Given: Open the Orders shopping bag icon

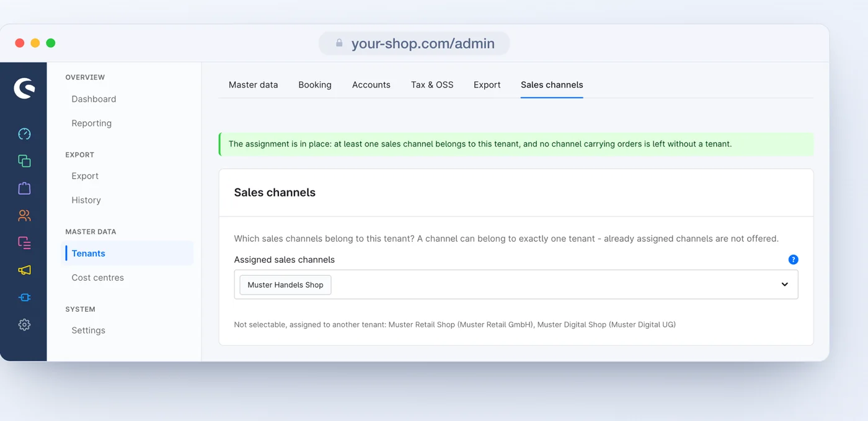Looking at the screenshot, I should 24,188.
